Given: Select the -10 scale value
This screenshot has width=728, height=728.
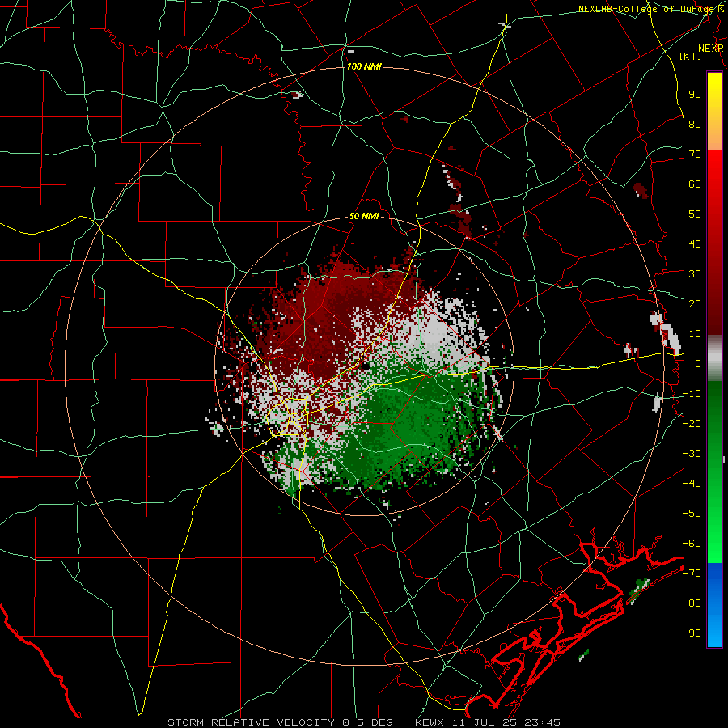Looking at the screenshot, I should tap(692, 394).
